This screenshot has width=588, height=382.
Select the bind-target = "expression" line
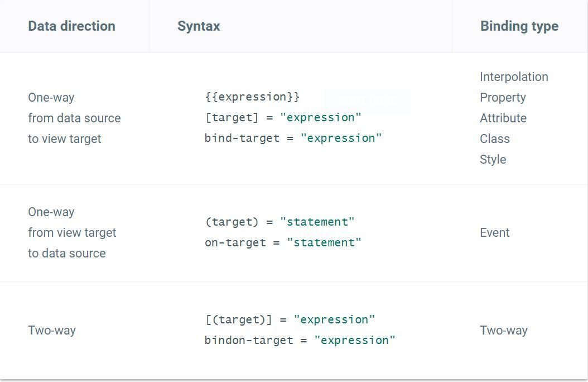coord(293,139)
